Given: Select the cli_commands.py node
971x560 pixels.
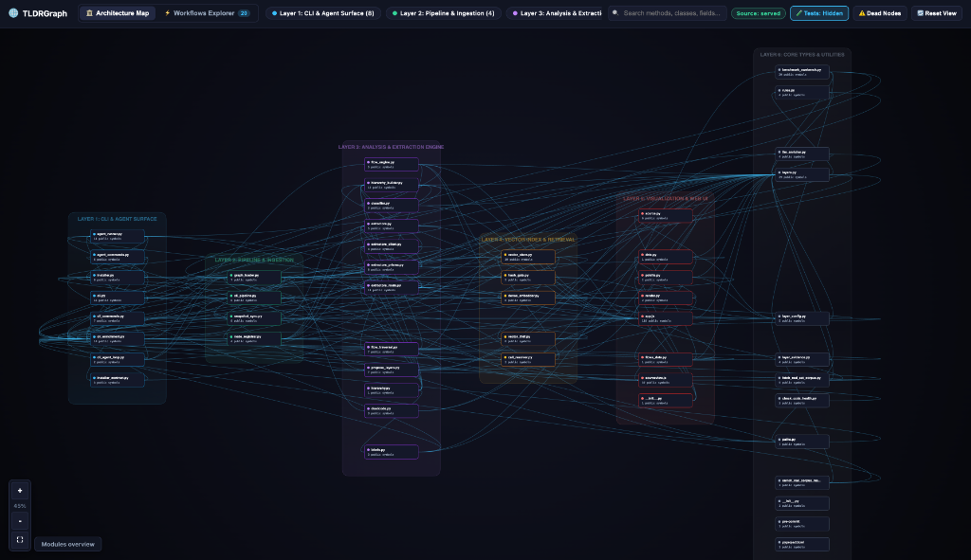Looking at the screenshot, I should coord(117,318).
